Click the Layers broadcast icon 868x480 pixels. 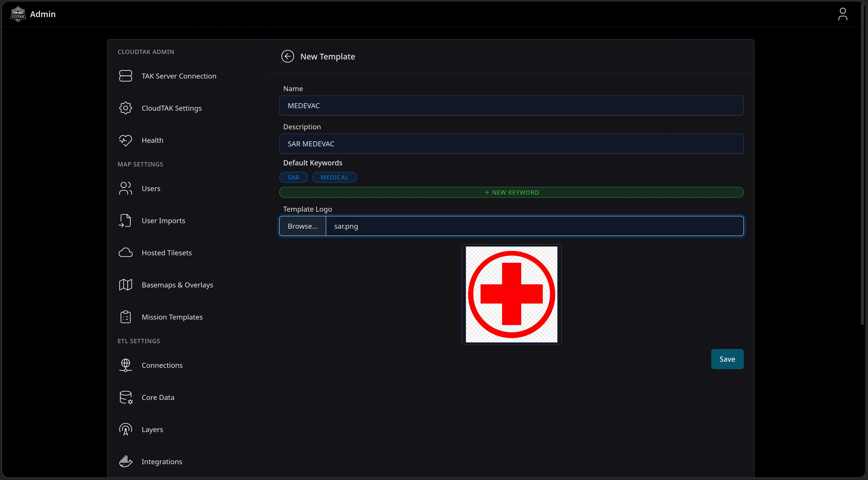[x=125, y=430]
